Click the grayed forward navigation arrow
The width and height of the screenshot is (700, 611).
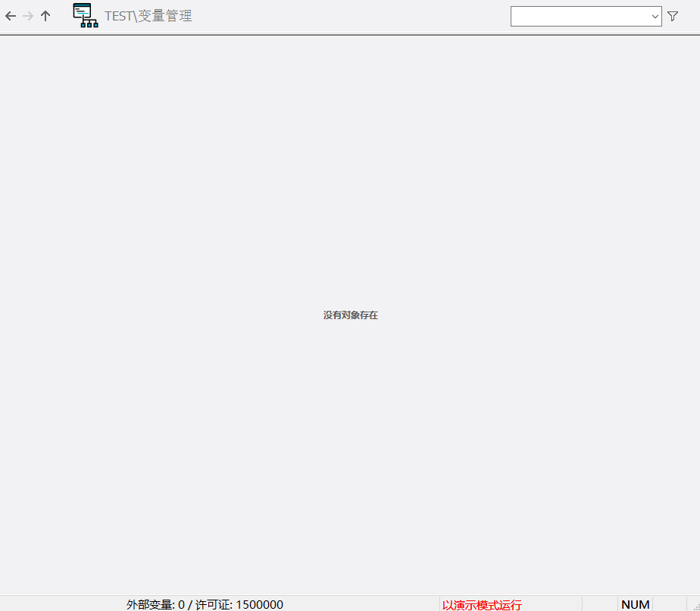coord(28,16)
